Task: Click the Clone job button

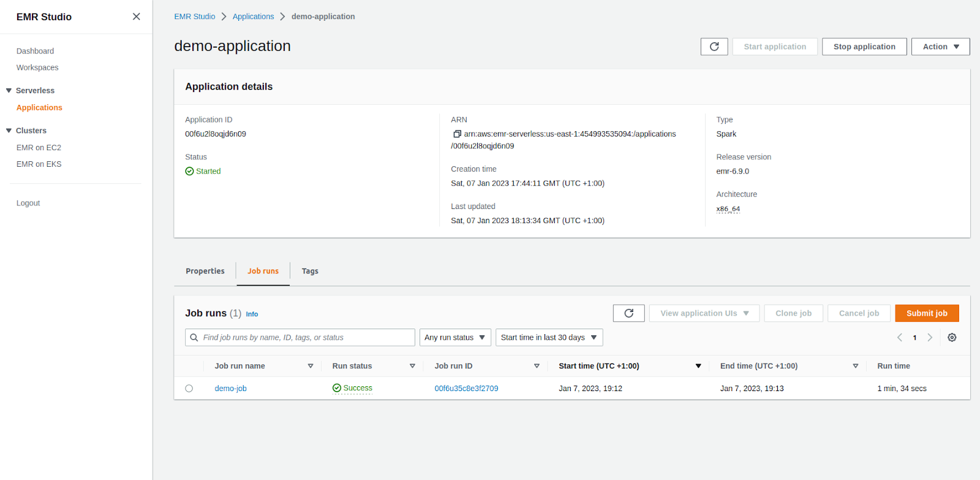Action: coord(793,313)
